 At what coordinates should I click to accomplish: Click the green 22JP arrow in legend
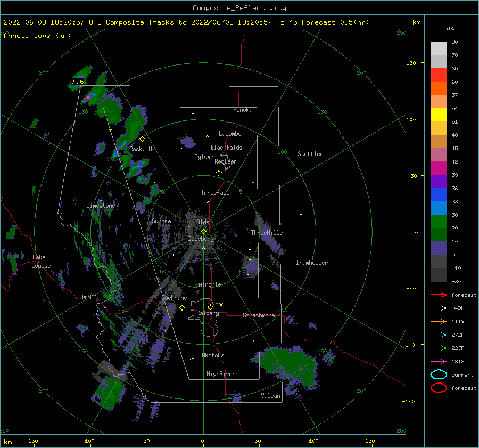(439, 348)
